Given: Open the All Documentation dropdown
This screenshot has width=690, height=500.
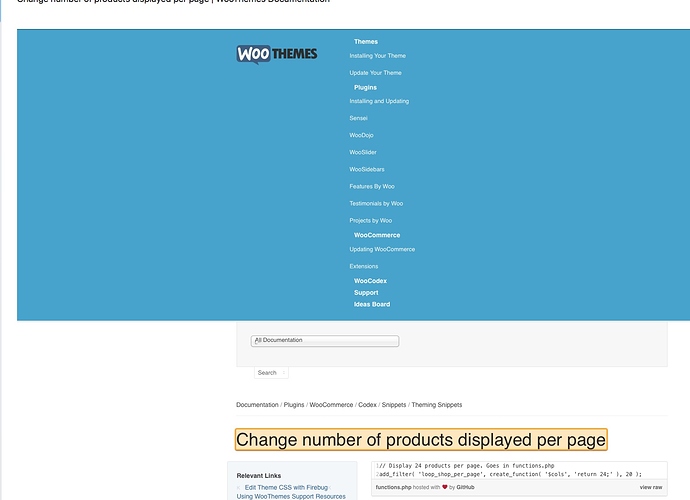Looking at the screenshot, I should coord(325,341).
